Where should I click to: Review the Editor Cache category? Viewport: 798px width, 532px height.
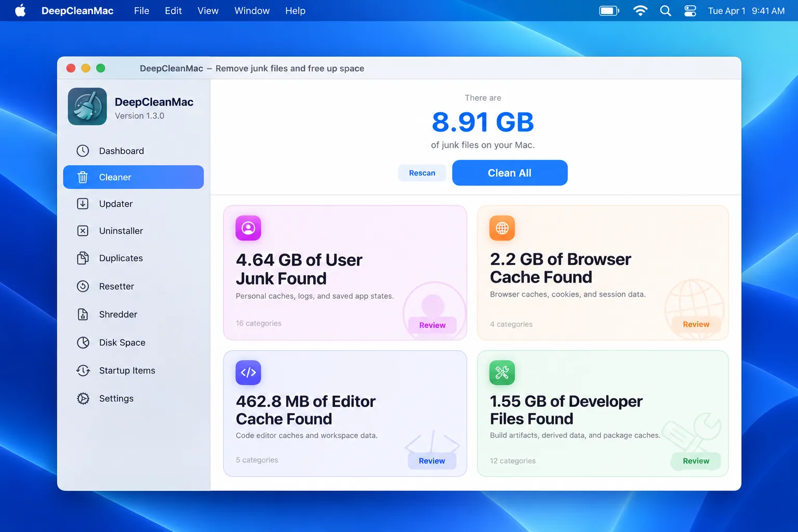432,461
